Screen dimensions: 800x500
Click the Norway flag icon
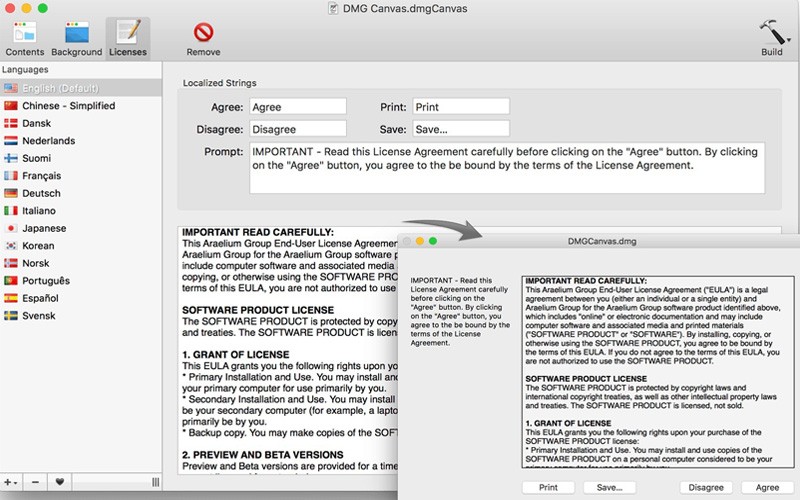[11, 263]
